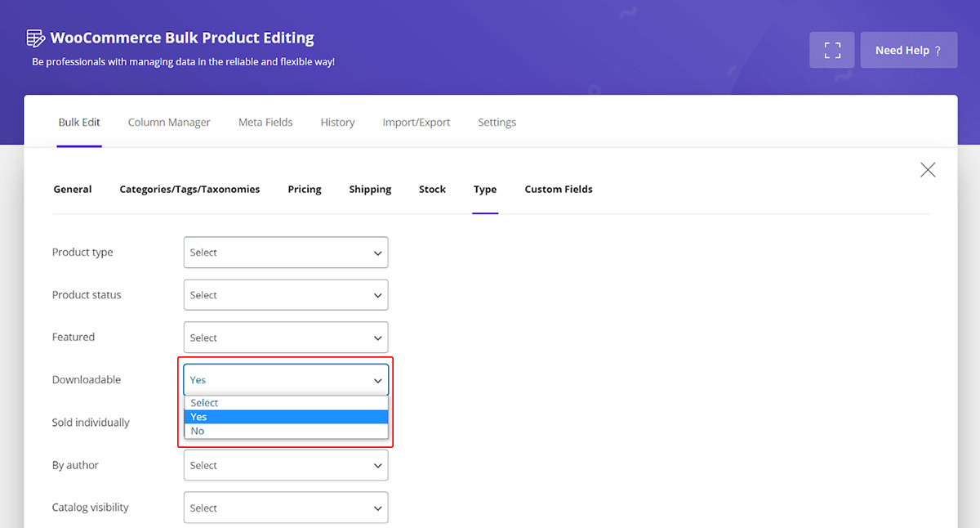Open the By author dropdown

[x=286, y=465]
